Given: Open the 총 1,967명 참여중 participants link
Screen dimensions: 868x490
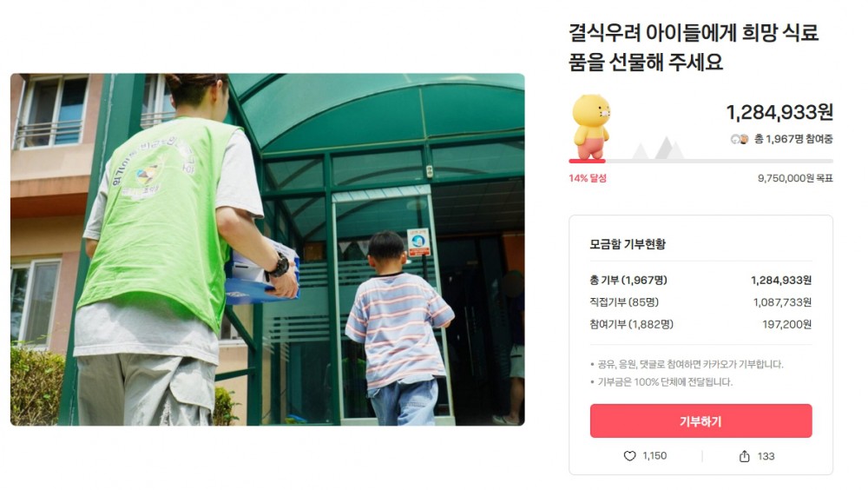Looking at the screenshot, I should [x=793, y=139].
